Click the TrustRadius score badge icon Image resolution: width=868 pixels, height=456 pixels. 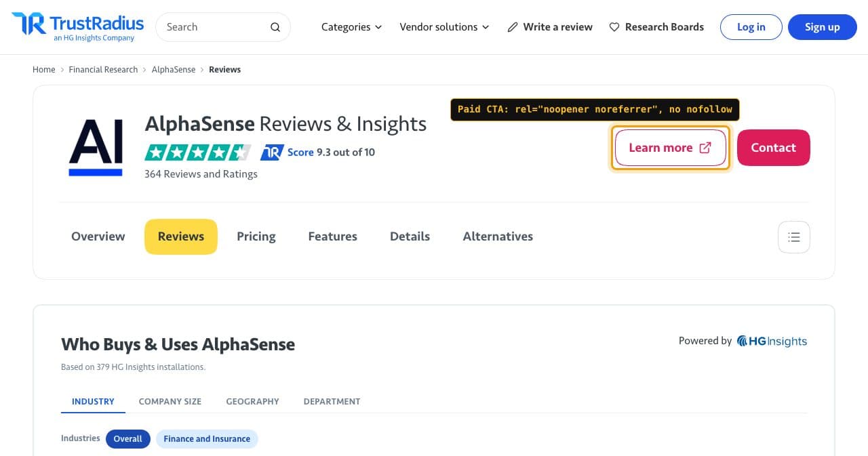point(272,152)
